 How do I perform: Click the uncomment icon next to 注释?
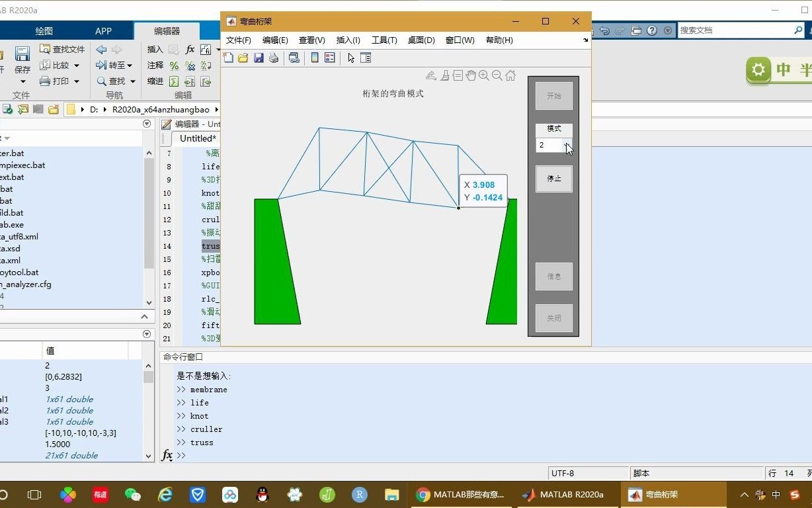click(190, 65)
